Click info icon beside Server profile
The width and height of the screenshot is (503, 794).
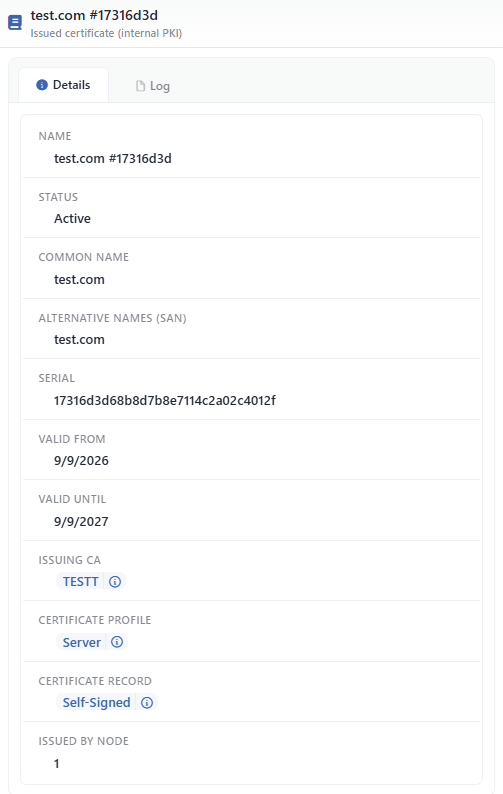117,642
